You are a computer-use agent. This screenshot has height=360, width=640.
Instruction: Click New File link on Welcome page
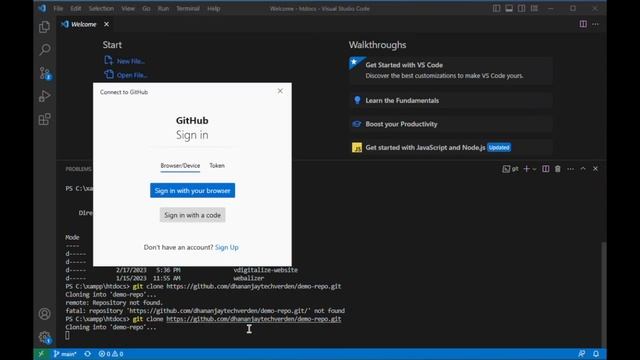click(131, 61)
